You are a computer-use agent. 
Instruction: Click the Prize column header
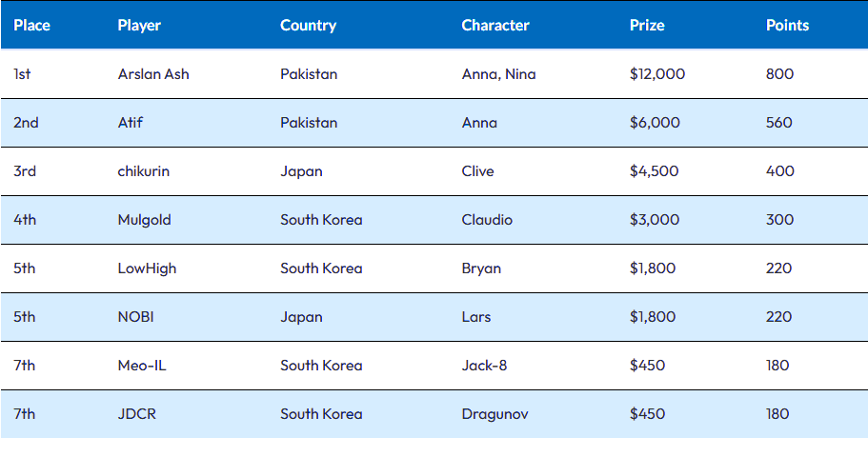click(x=647, y=26)
